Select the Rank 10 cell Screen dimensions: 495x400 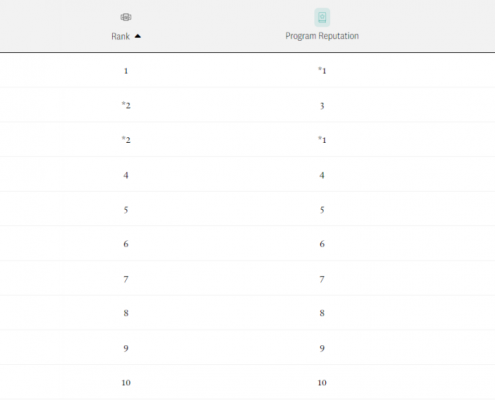click(126, 383)
